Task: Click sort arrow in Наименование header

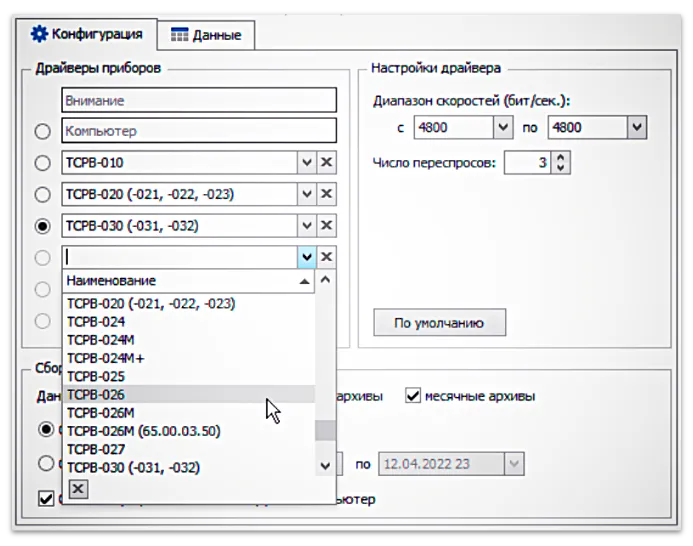Action: 304,282
